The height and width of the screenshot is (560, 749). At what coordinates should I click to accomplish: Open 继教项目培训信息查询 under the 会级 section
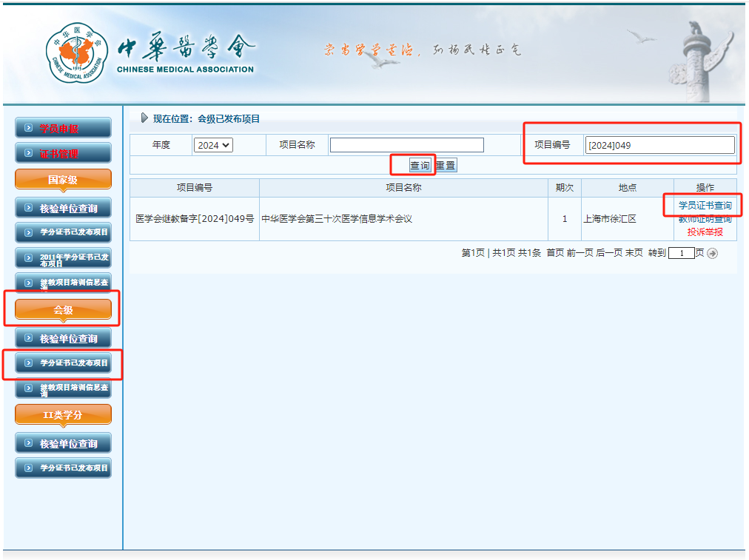pos(63,388)
